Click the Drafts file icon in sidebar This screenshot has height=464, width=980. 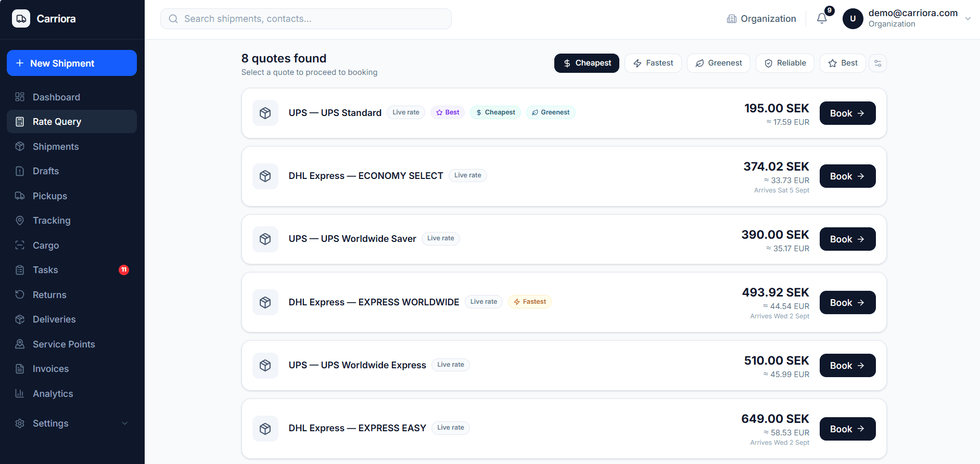click(20, 171)
